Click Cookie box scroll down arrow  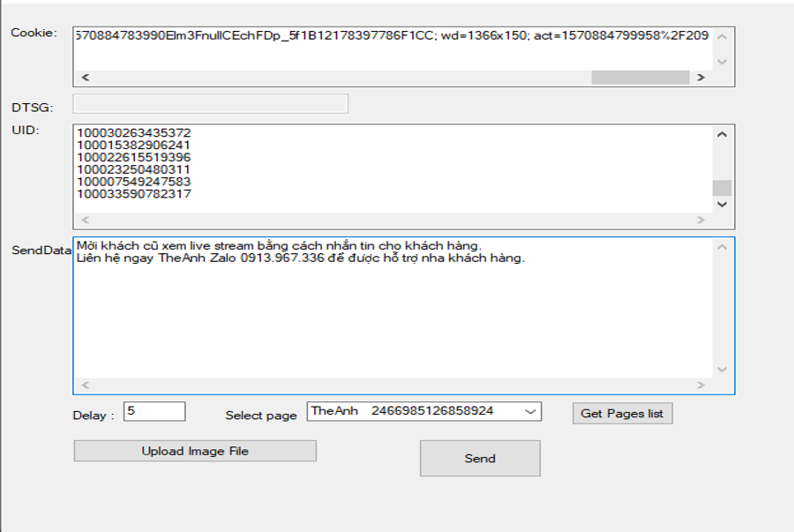[723, 62]
